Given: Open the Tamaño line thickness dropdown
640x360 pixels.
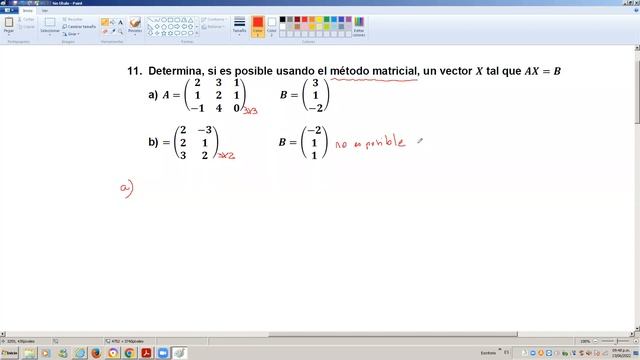Looking at the screenshot, I should (239, 27).
